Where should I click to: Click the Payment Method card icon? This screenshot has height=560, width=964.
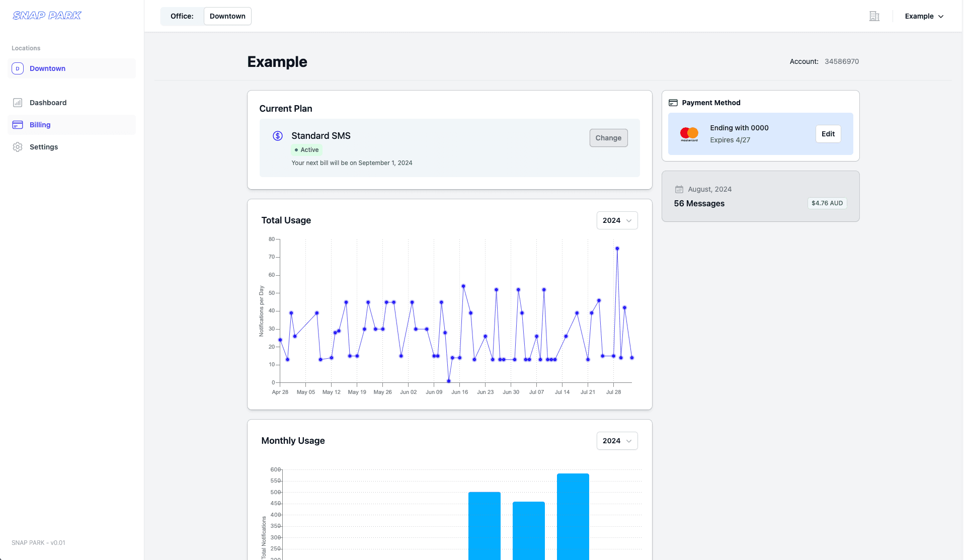pos(673,103)
